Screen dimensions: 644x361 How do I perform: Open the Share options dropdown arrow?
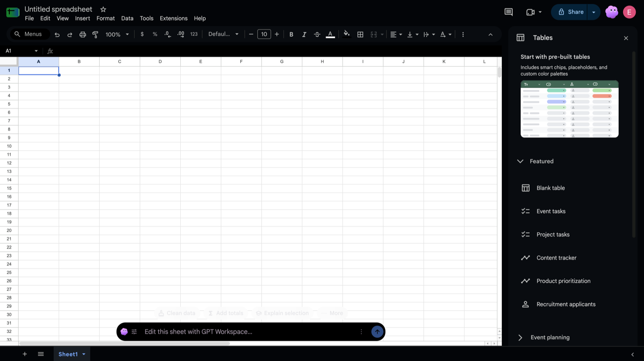pyautogui.click(x=594, y=12)
